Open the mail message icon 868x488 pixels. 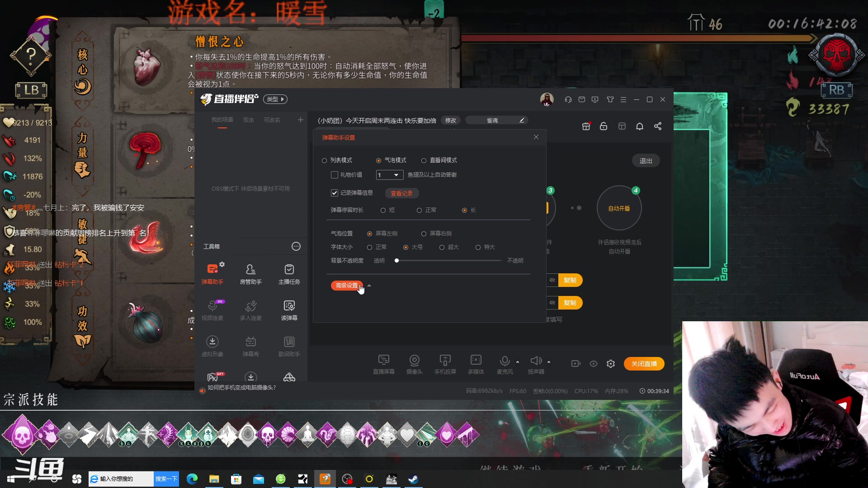point(582,99)
